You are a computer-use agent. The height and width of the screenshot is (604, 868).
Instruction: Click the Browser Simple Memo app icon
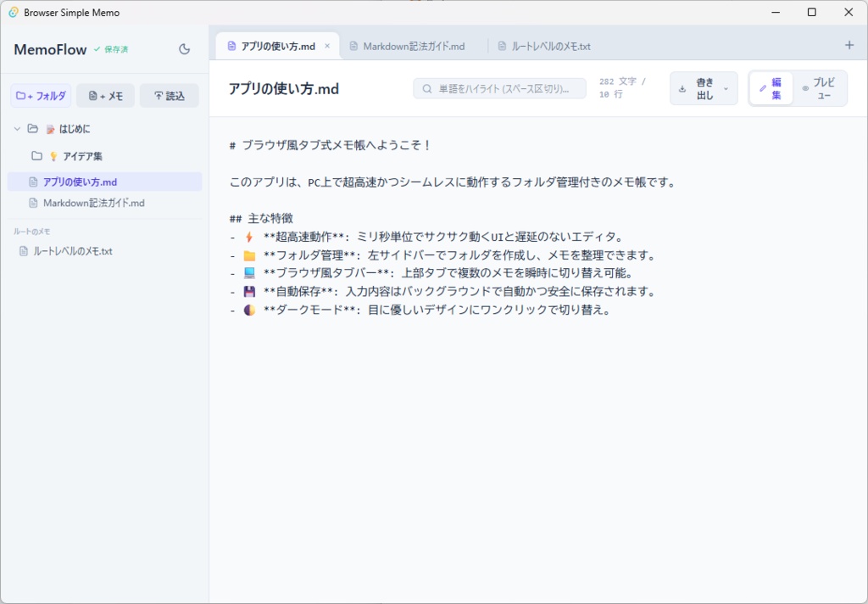14,12
